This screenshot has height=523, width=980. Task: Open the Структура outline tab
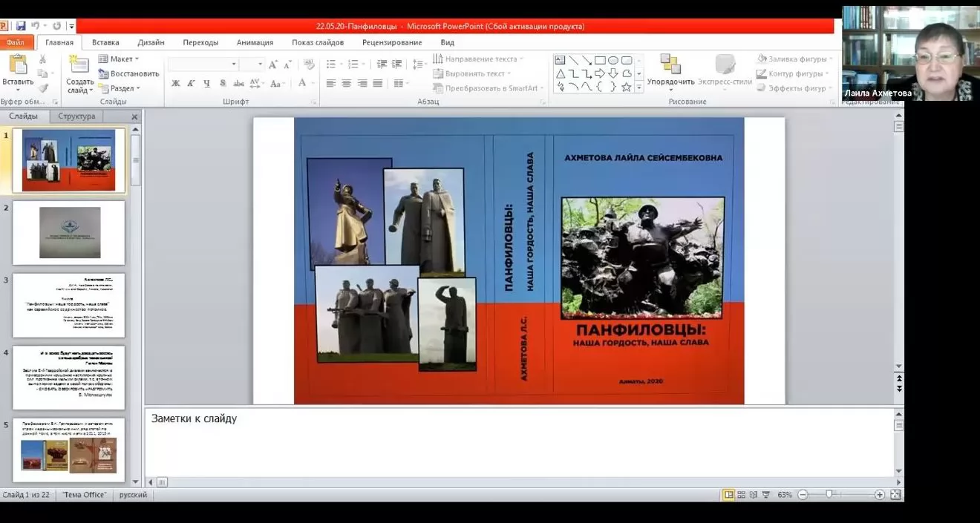(76, 116)
